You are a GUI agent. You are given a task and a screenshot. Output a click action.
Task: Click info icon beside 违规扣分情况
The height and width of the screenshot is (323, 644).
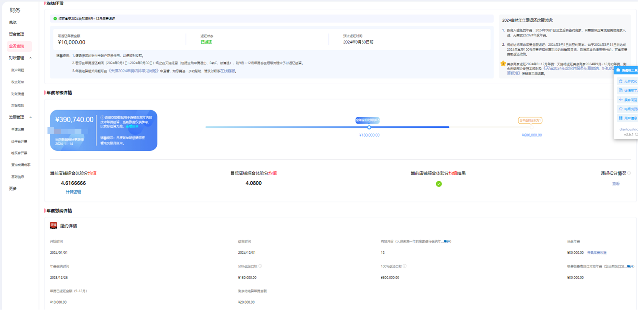(629, 173)
